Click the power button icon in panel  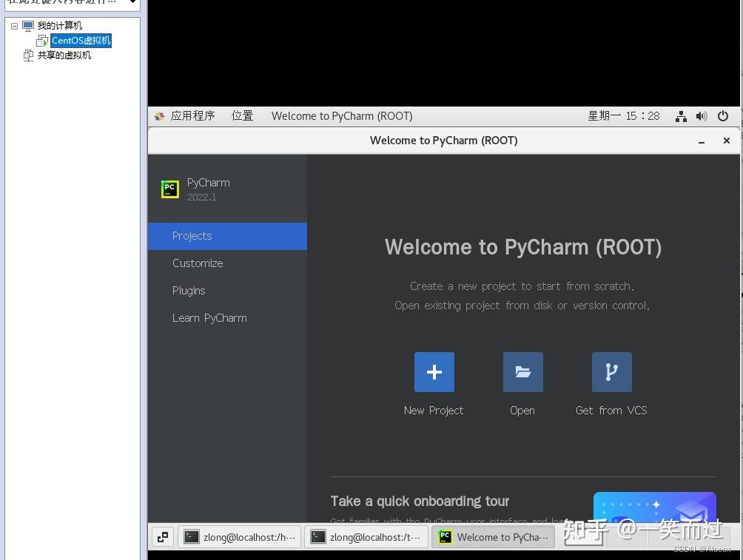[x=723, y=116]
